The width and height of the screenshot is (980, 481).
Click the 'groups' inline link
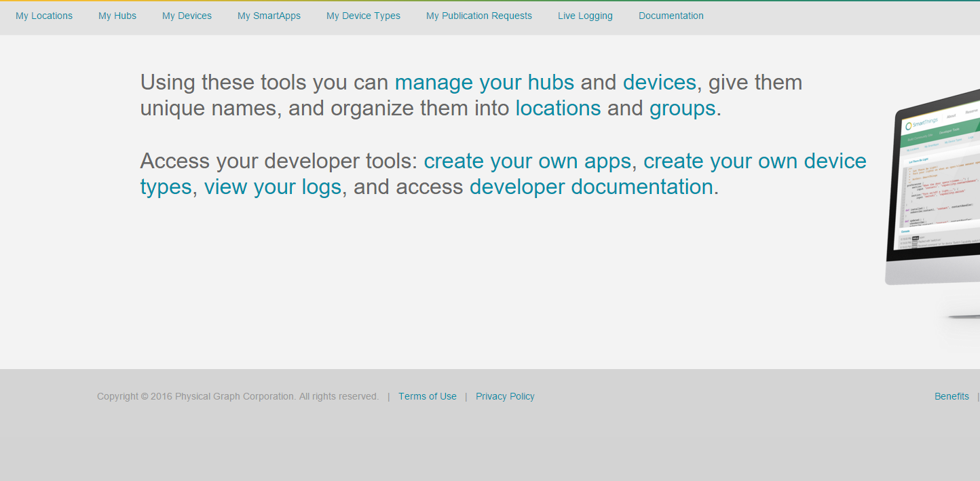(x=683, y=109)
